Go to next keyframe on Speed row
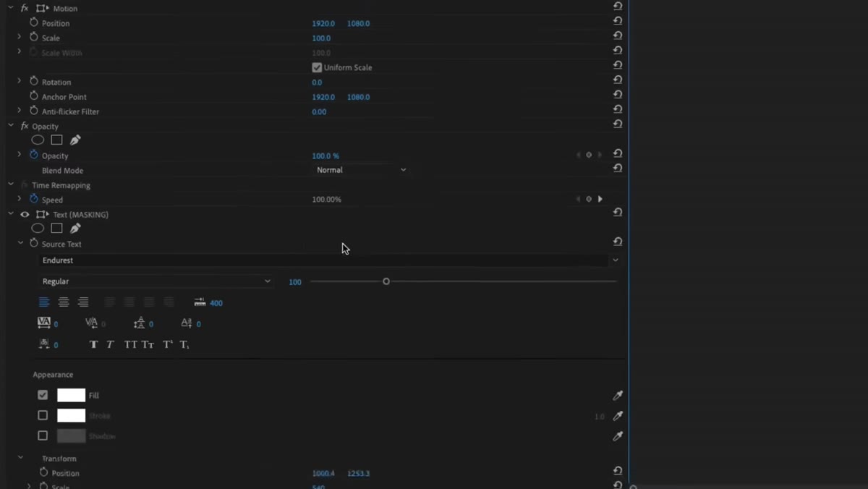868x489 pixels. (600, 199)
